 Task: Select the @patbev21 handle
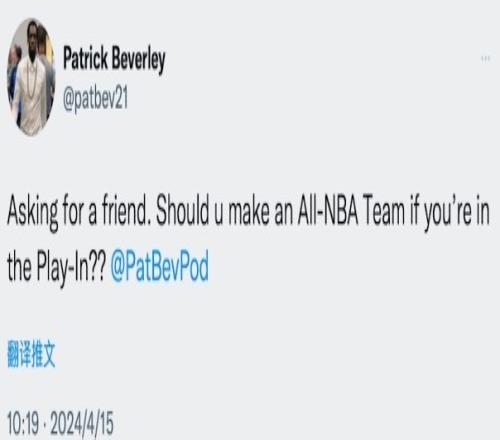(x=95, y=99)
